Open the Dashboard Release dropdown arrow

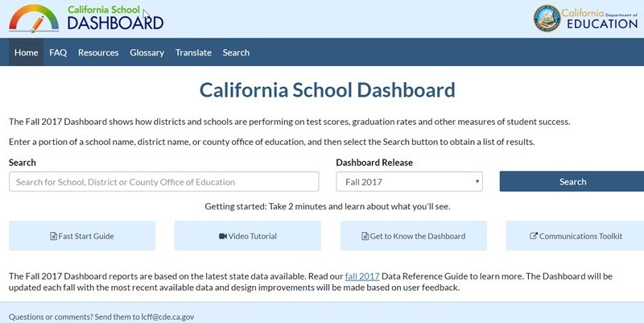pyautogui.click(x=477, y=181)
